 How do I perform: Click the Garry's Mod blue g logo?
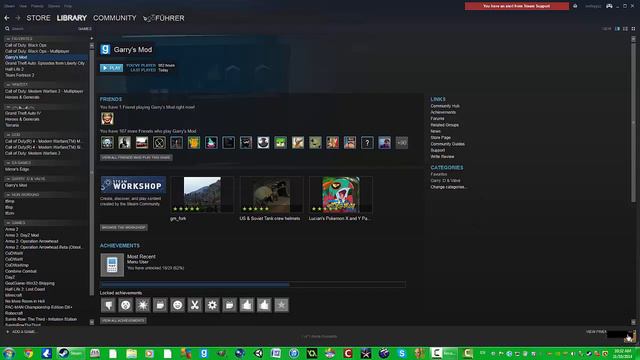105,49
